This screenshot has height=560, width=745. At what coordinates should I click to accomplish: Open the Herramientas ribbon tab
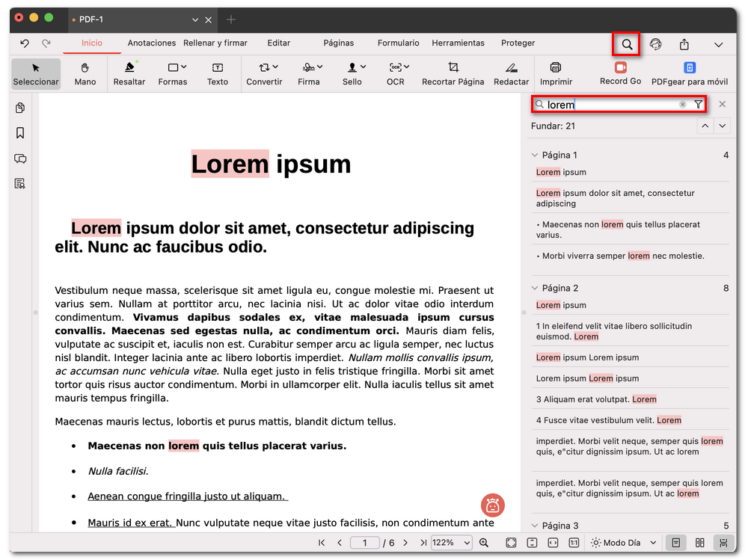point(458,43)
